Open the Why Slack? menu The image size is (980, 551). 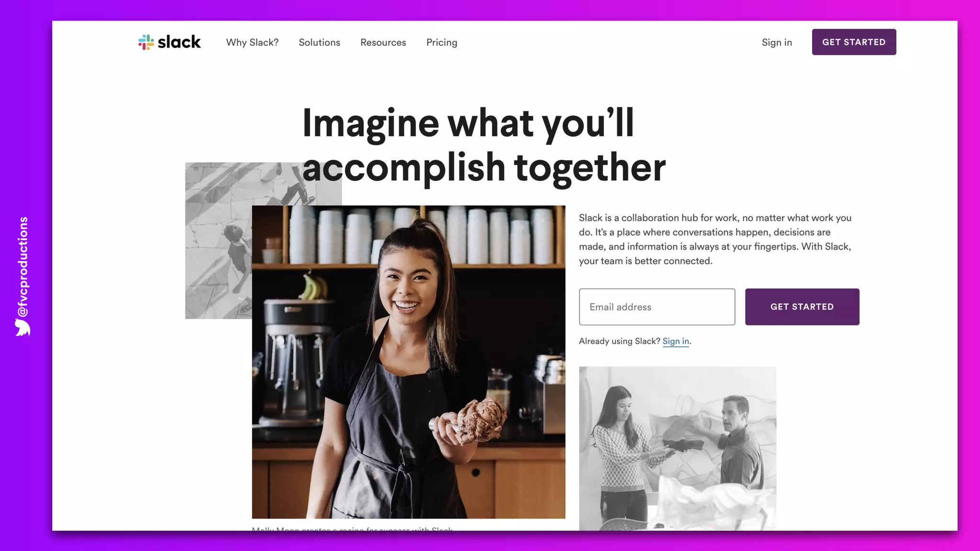[252, 43]
